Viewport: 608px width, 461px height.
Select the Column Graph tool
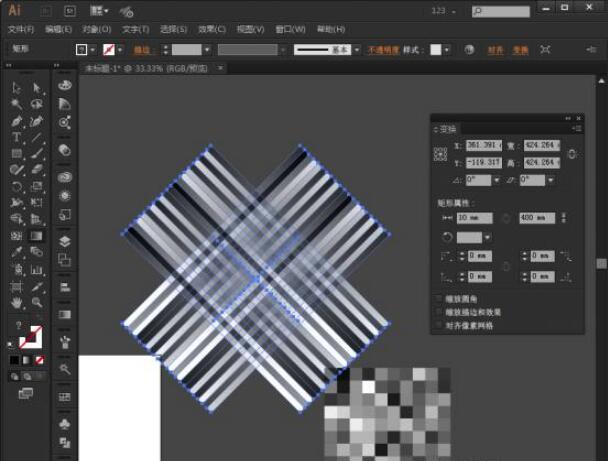click(x=36, y=269)
